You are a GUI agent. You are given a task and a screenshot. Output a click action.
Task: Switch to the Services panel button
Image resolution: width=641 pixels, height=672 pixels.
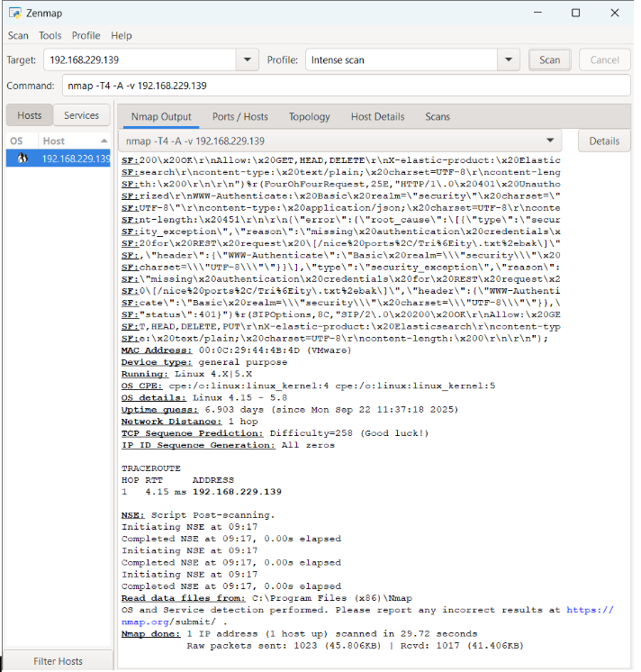coord(81,115)
